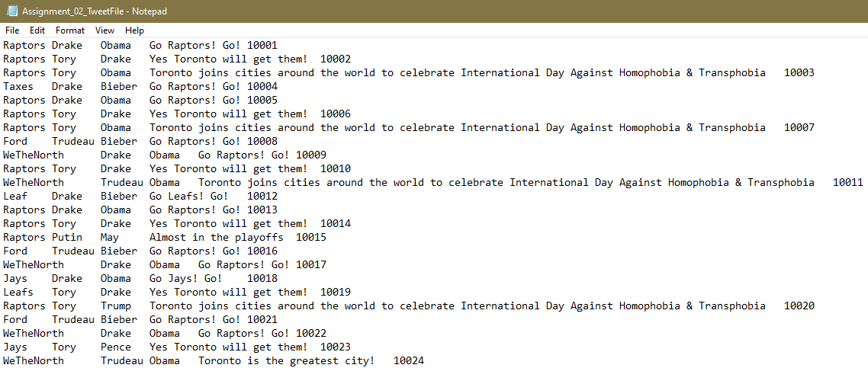
Task: Click Go Leafs! Go! text
Action: [188, 196]
